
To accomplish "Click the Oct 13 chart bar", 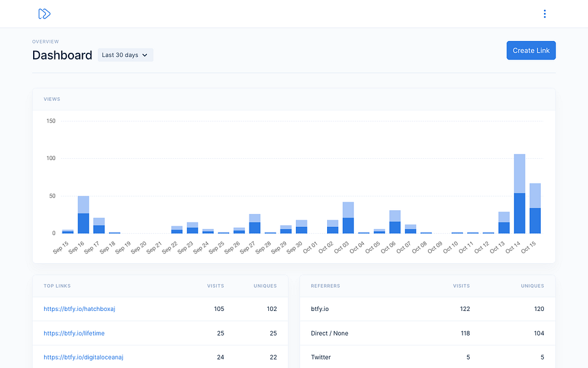I will pos(504,223).
